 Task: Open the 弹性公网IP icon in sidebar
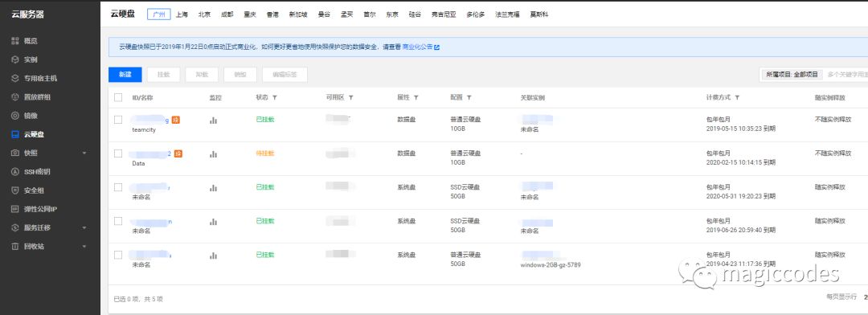[15, 209]
